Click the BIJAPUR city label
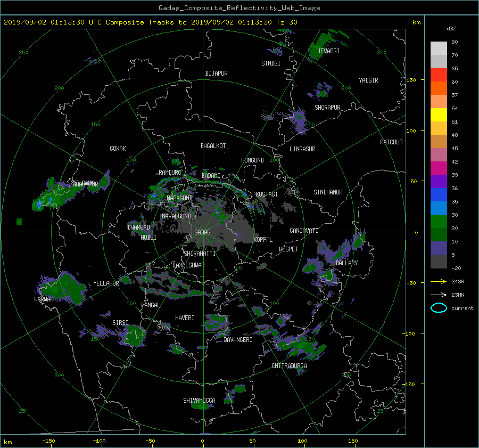The image size is (479, 448). [216, 74]
